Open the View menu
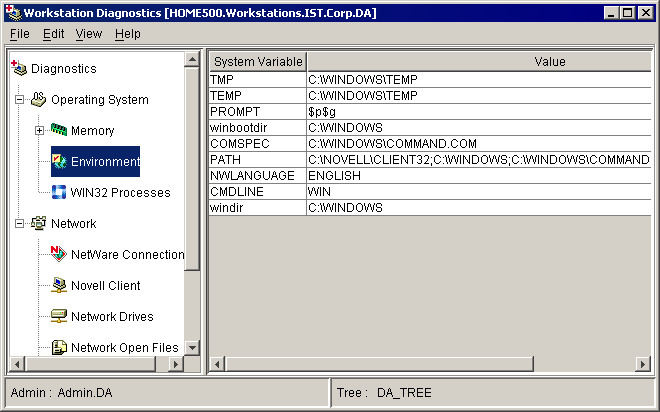The image size is (660, 412). click(89, 34)
